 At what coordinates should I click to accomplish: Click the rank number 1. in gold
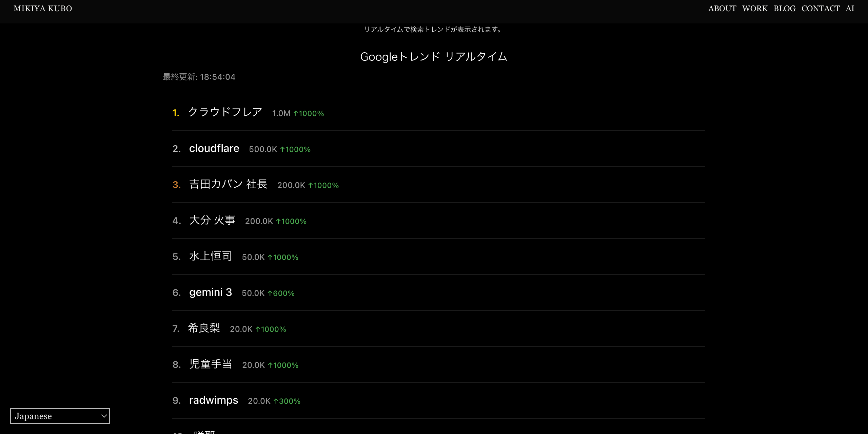(x=176, y=113)
